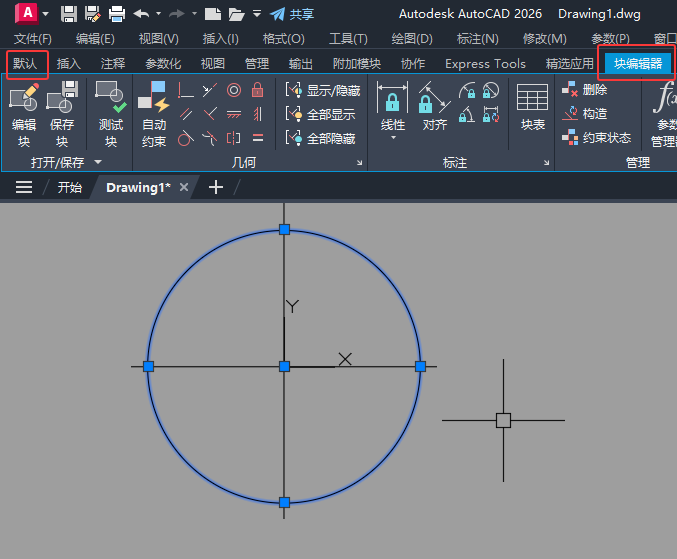Select the Angular dimensional constraint icon
677x559 pixels.
(x=467, y=114)
